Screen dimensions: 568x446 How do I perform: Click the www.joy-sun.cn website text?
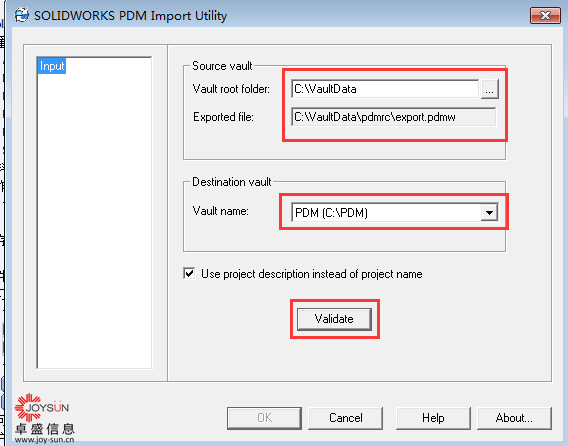pyautogui.click(x=45, y=440)
